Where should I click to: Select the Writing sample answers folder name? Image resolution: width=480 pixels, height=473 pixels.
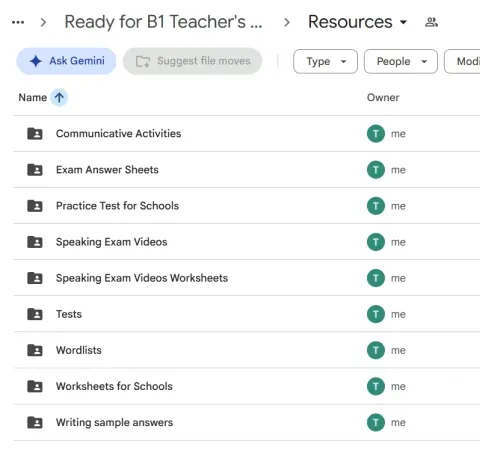click(114, 422)
